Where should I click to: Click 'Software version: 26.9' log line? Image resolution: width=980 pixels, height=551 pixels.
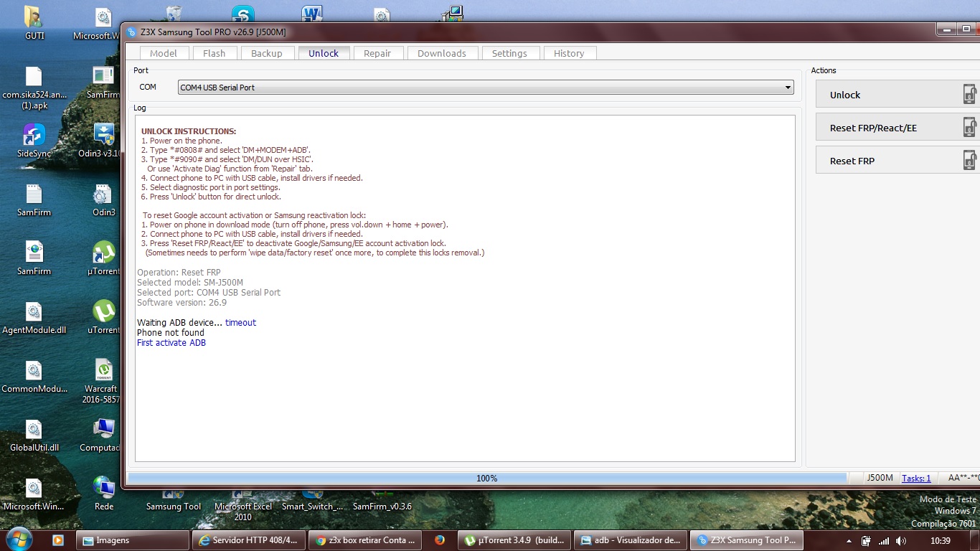(x=182, y=303)
